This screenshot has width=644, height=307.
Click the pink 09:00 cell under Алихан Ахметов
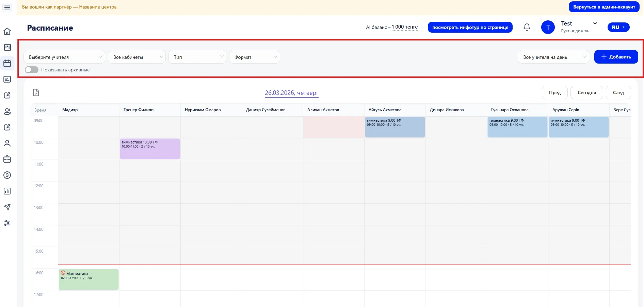pyautogui.click(x=334, y=127)
